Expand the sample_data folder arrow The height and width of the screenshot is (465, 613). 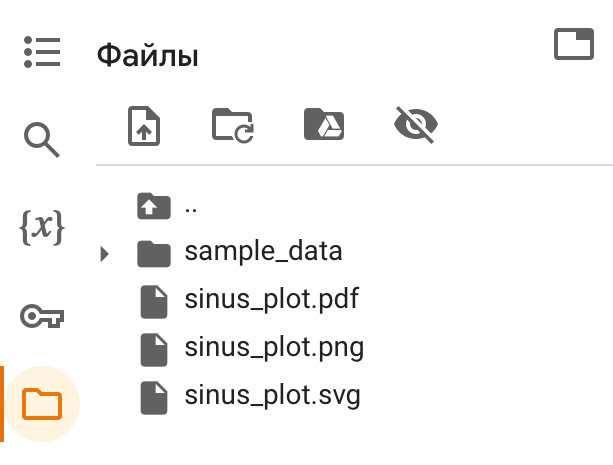[105, 253]
